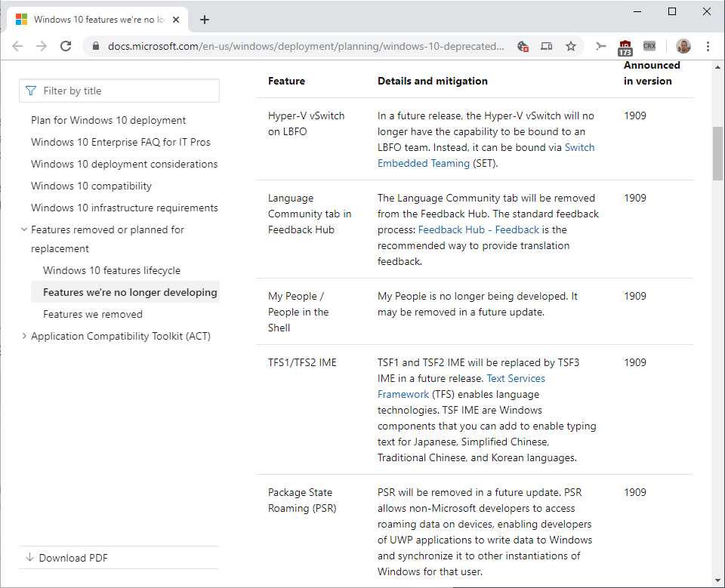Close the Windows 10 features tab
Viewport: 725px width, 588px height.
(176, 20)
